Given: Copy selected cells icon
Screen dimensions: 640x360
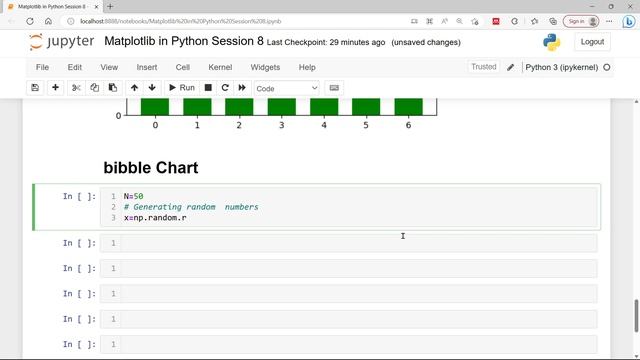Looking at the screenshot, I should point(94,88).
